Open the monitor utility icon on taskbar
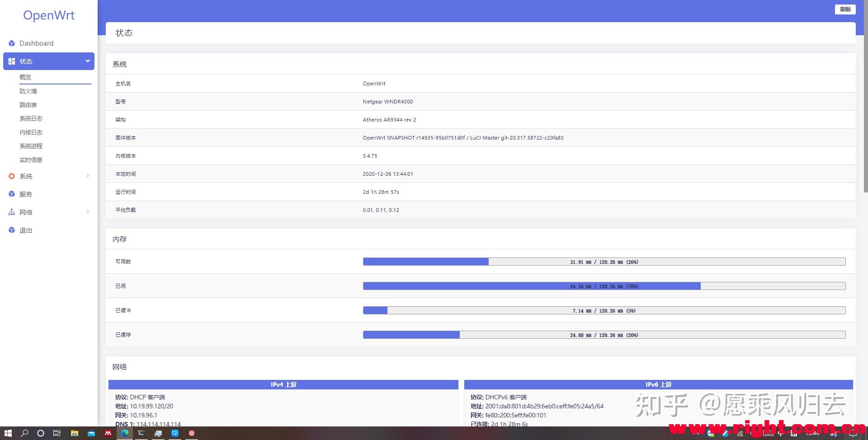Image resolution: width=868 pixels, height=440 pixels. click(x=158, y=433)
